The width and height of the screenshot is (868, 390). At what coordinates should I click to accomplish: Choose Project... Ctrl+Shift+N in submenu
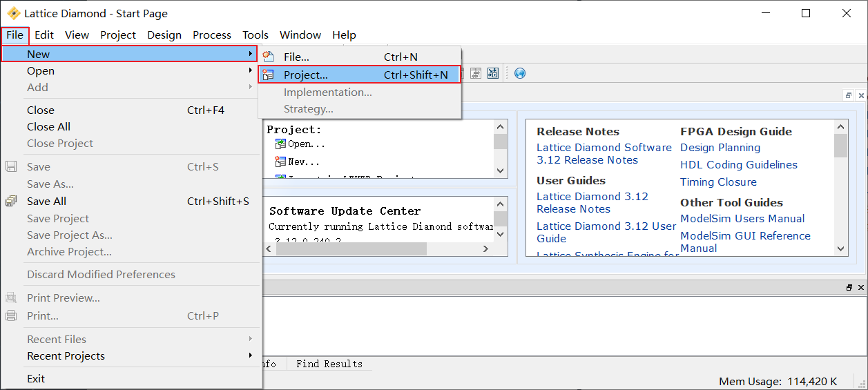tap(359, 75)
